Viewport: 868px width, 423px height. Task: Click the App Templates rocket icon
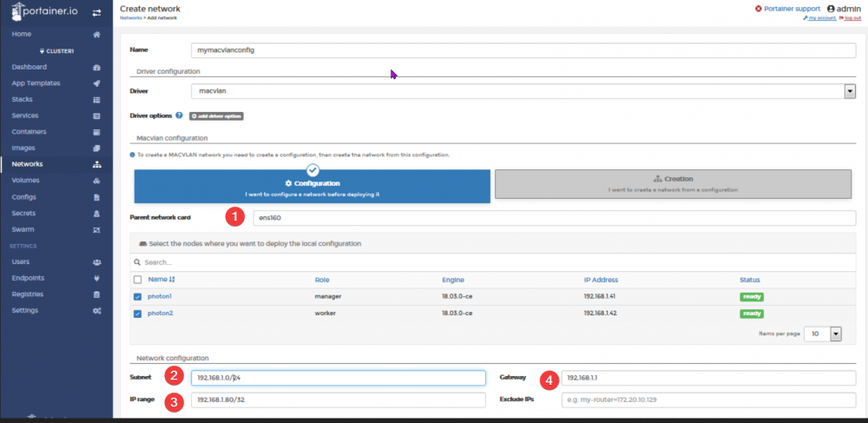96,83
